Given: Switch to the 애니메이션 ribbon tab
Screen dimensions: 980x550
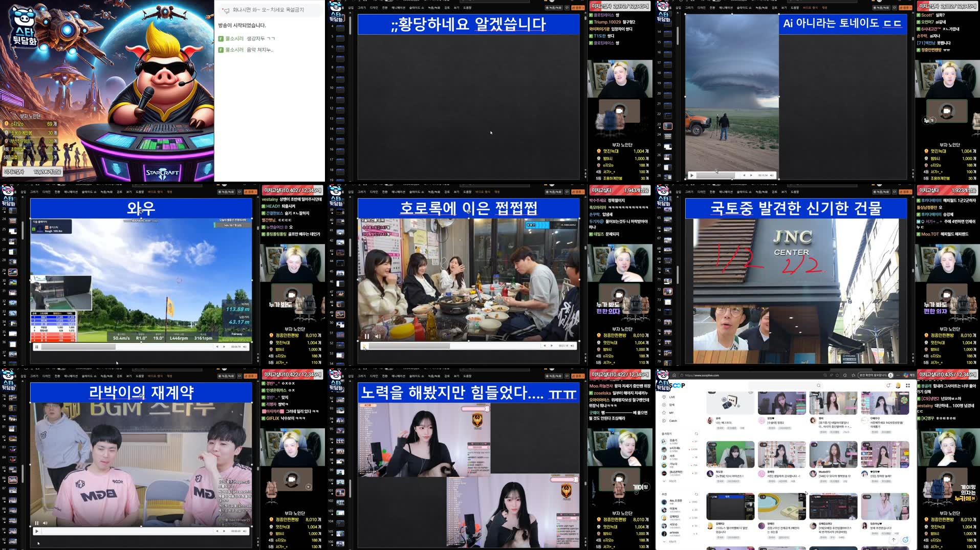Looking at the screenshot, I should [399, 192].
